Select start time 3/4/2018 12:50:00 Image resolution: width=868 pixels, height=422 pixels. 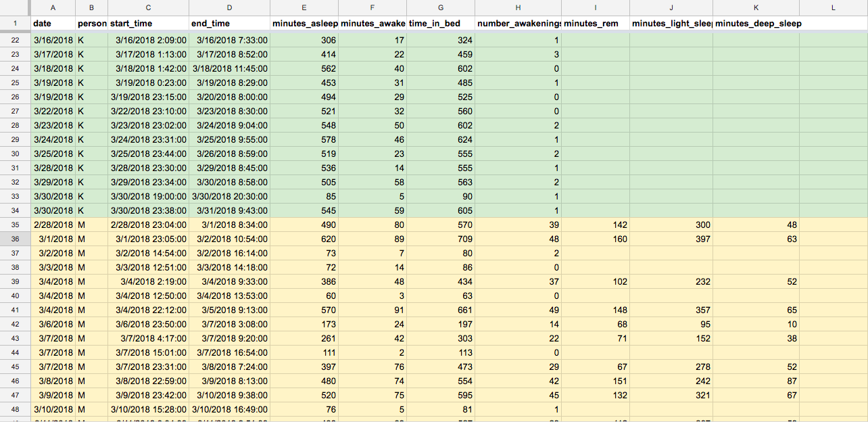[x=148, y=296]
